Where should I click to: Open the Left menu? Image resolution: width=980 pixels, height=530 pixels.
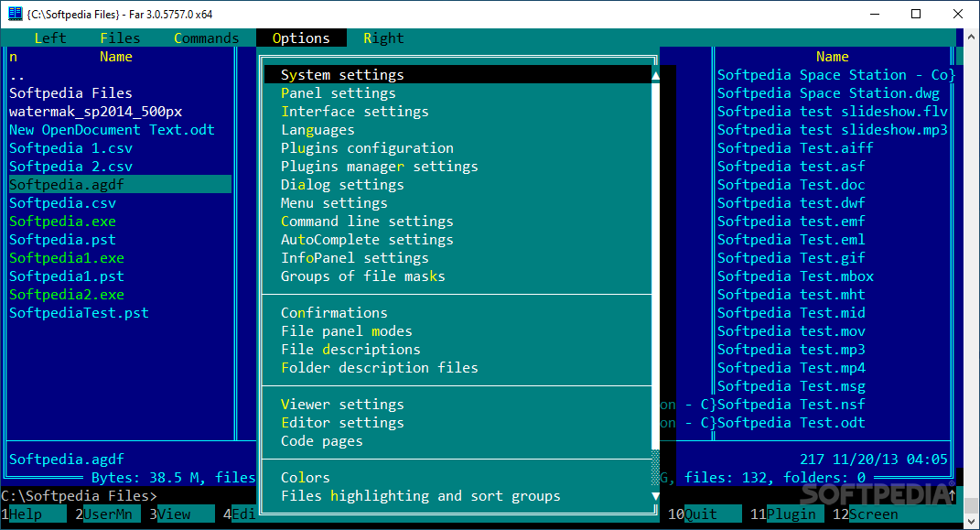50,38
